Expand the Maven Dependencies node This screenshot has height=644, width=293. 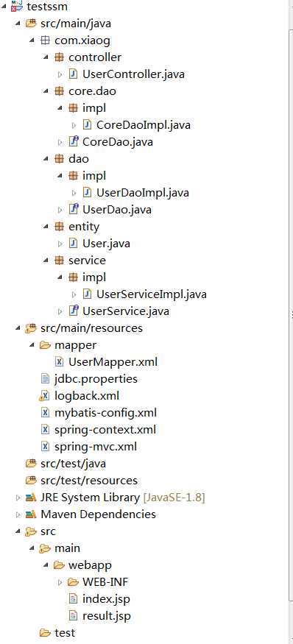[18, 514]
